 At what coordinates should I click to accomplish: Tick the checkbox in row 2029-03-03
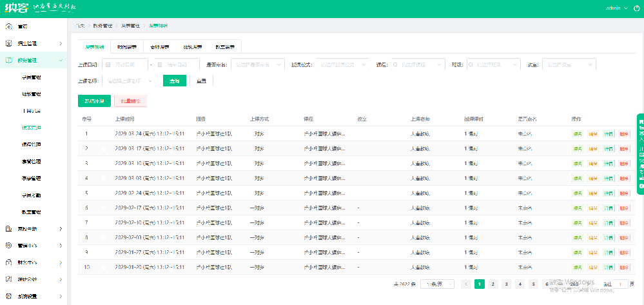(x=103, y=178)
